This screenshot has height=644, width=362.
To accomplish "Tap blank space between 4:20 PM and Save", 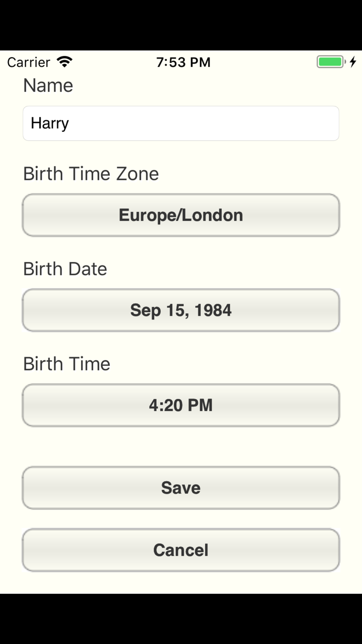I will click(181, 447).
